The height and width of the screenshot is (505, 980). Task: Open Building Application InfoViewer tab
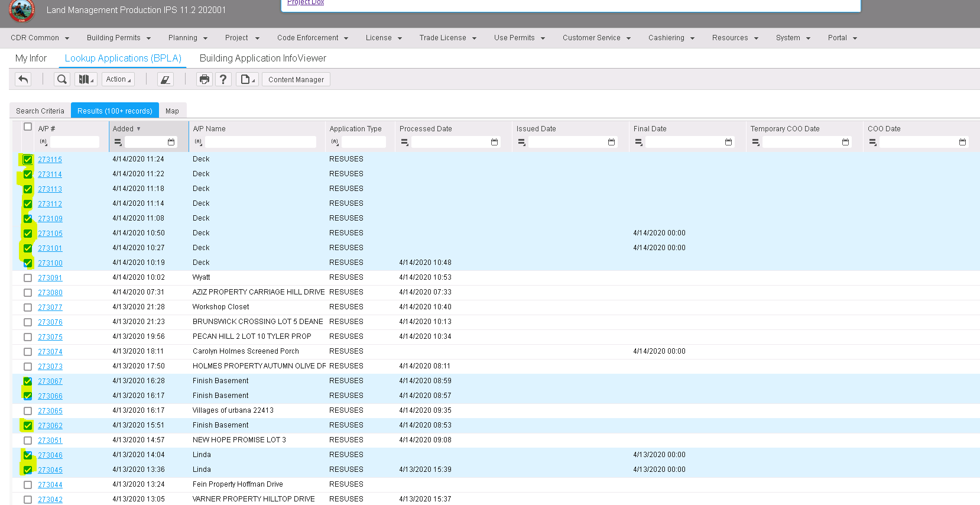click(x=263, y=58)
